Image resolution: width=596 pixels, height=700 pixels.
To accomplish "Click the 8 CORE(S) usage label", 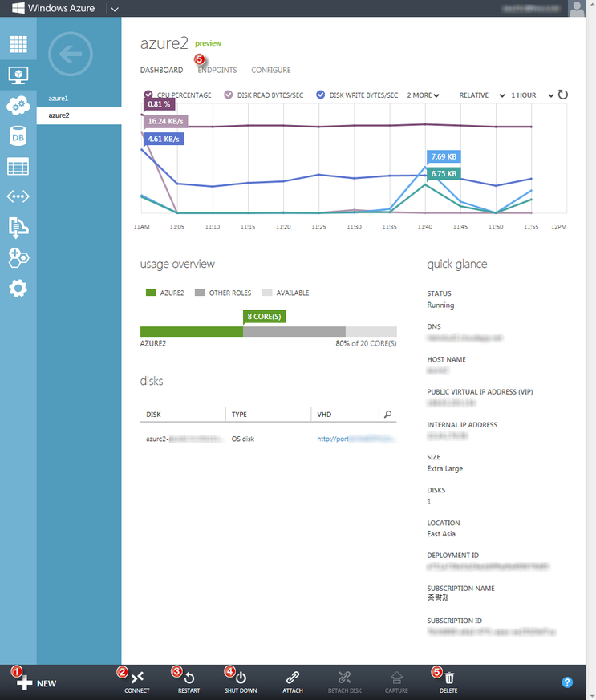I will pyautogui.click(x=264, y=317).
